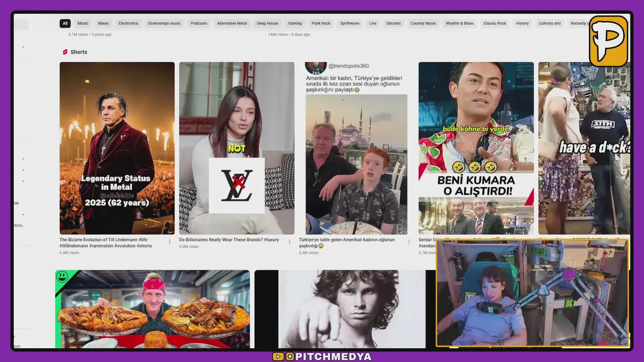Click the Shorts section heading text

[79, 52]
